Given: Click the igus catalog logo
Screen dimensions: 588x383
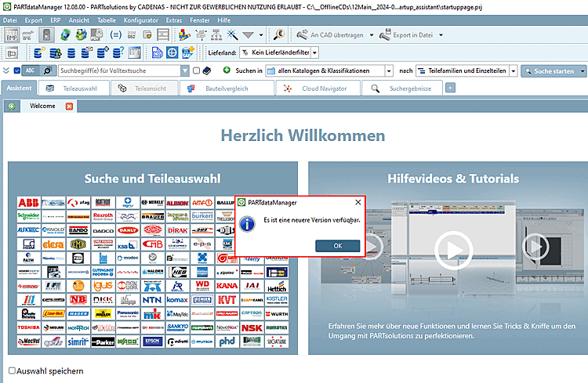Looking at the screenshot, I should pos(103,286).
